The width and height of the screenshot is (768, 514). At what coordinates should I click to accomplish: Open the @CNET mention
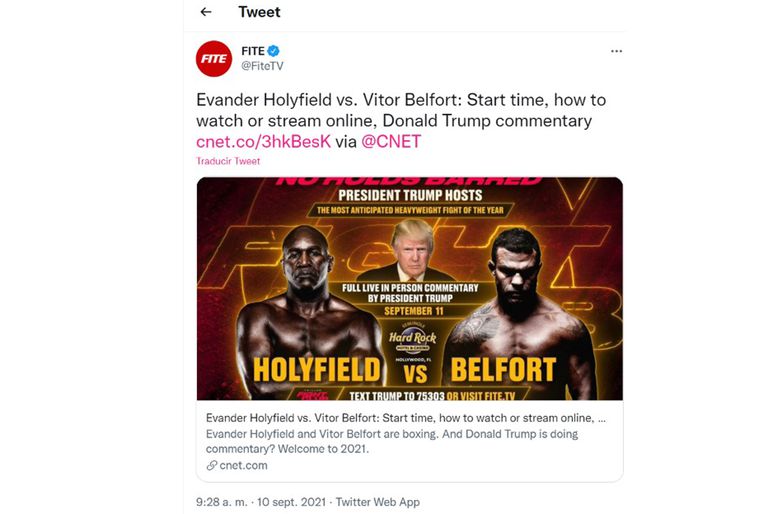(x=391, y=141)
